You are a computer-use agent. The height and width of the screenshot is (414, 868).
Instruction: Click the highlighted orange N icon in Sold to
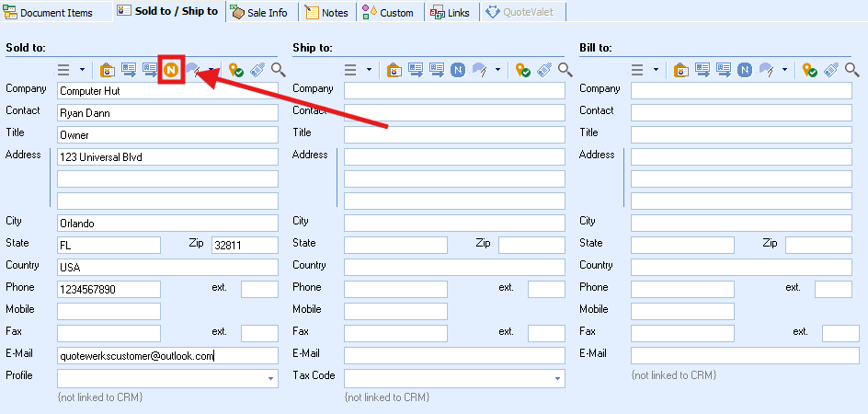(x=171, y=70)
